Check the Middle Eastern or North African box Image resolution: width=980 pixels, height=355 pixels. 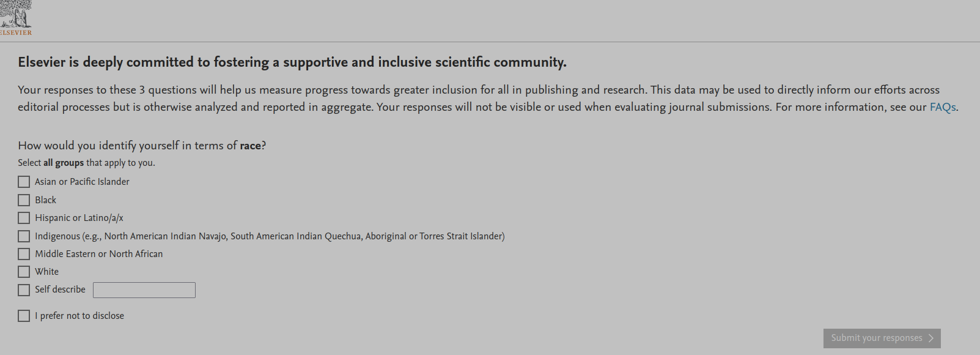pos(24,254)
